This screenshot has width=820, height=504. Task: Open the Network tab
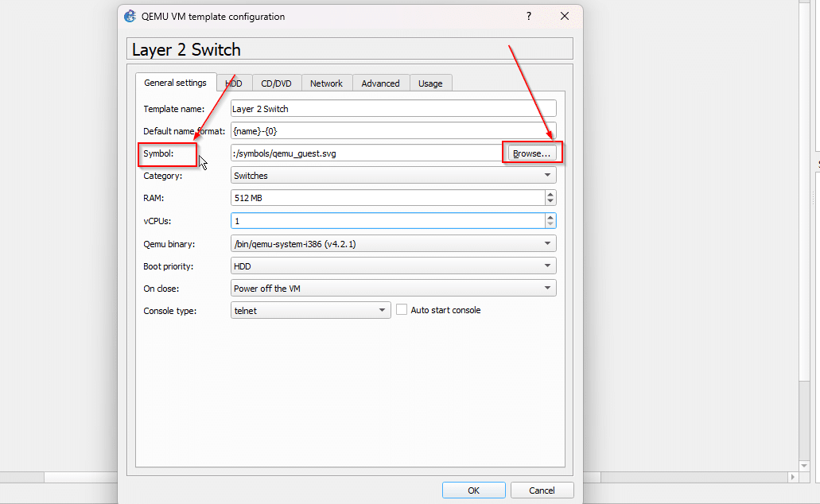(x=326, y=83)
